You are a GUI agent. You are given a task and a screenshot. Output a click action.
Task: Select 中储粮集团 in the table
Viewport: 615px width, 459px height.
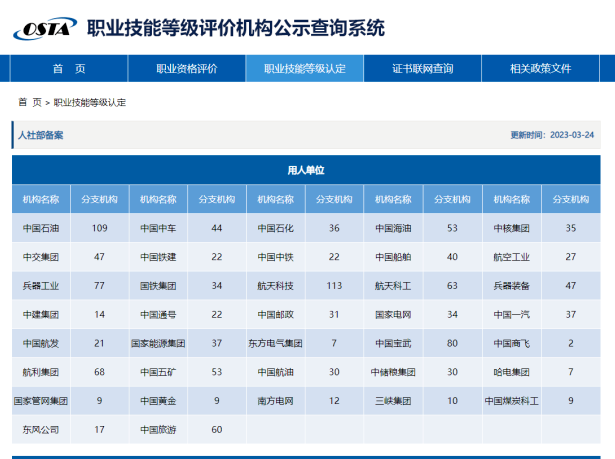click(x=393, y=372)
